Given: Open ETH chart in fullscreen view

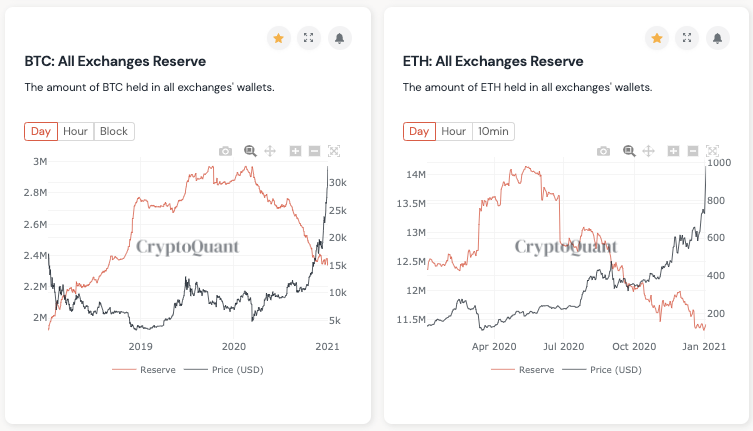Looking at the screenshot, I should point(687,38).
